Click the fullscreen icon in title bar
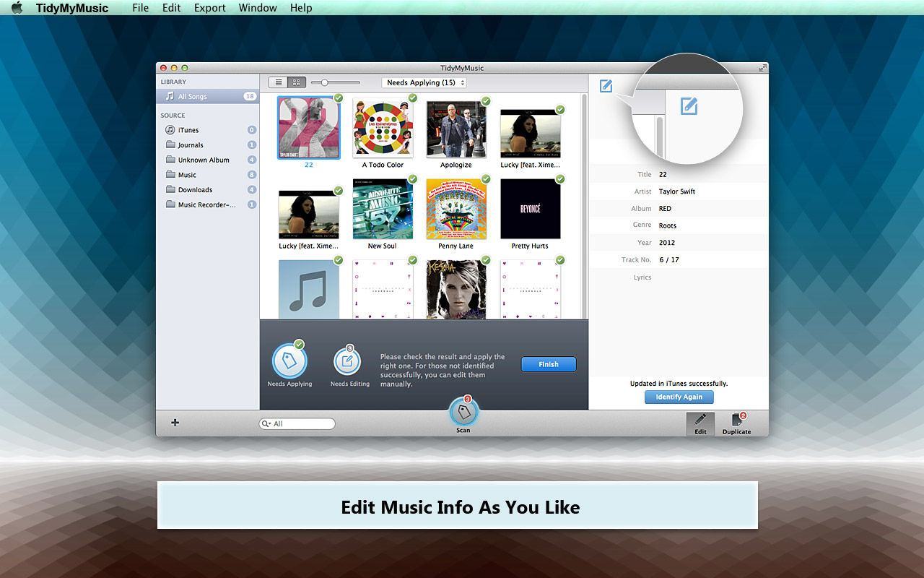The image size is (924, 578). pyautogui.click(x=762, y=68)
